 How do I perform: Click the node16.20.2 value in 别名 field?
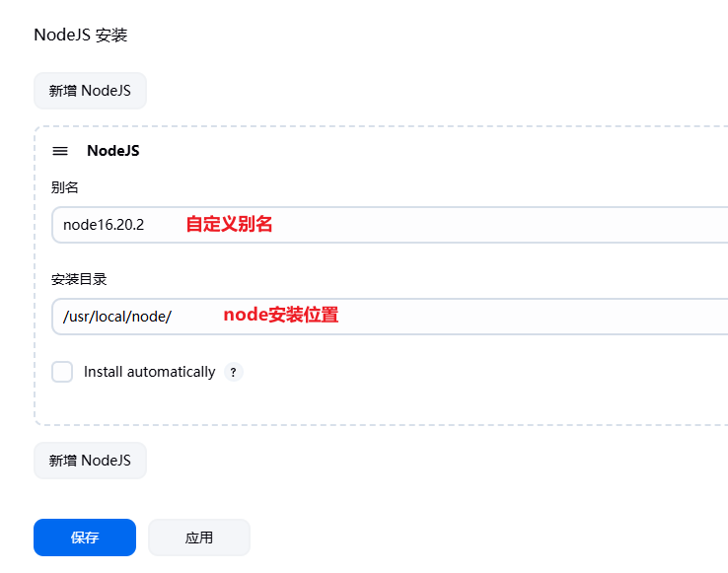[104, 225]
